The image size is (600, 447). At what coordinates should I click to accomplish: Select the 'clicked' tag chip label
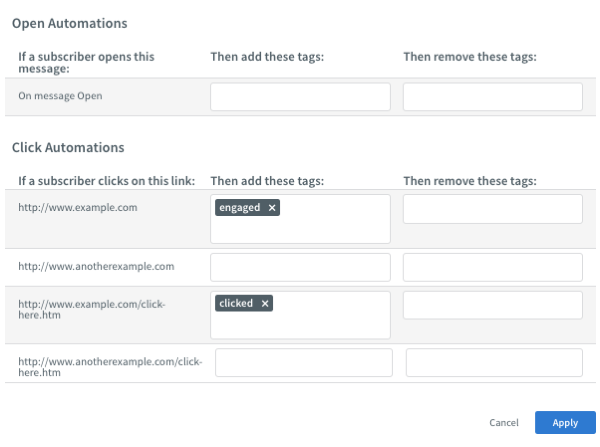click(236, 304)
